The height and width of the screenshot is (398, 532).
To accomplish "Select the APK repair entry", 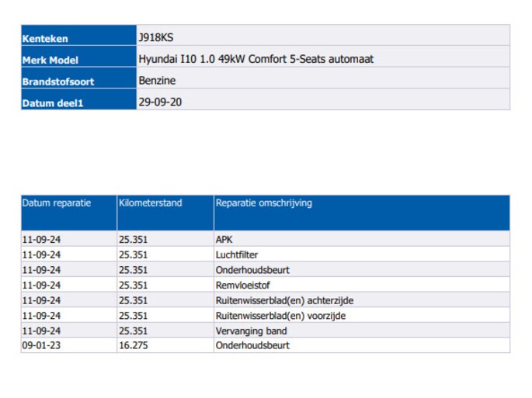I will (224, 240).
